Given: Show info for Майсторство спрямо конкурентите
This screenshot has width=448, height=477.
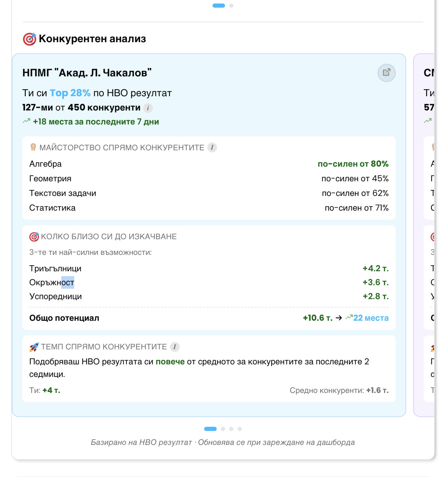Looking at the screenshot, I should point(212,147).
